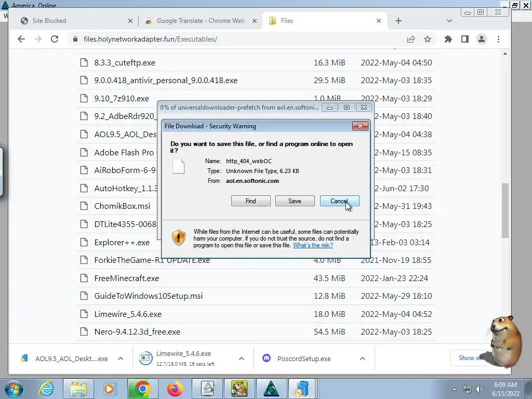Download 9.10_7z910.exe from the list
The width and height of the screenshot is (532, 399).
[122, 98]
